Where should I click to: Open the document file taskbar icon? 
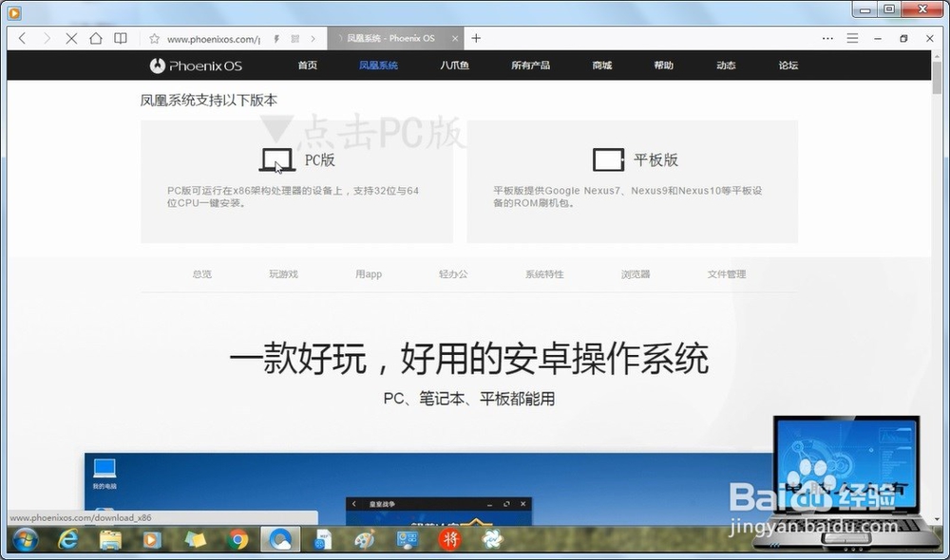[323, 539]
